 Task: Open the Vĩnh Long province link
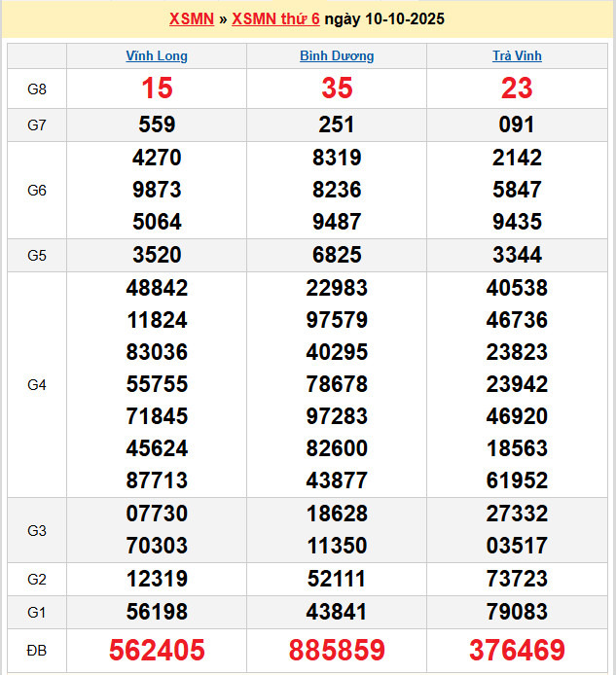[157, 56]
